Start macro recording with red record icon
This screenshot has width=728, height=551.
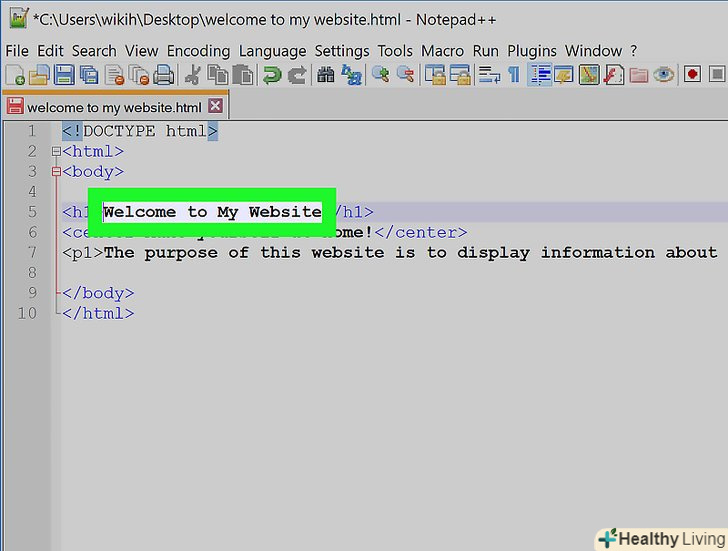click(x=692, y=75)
